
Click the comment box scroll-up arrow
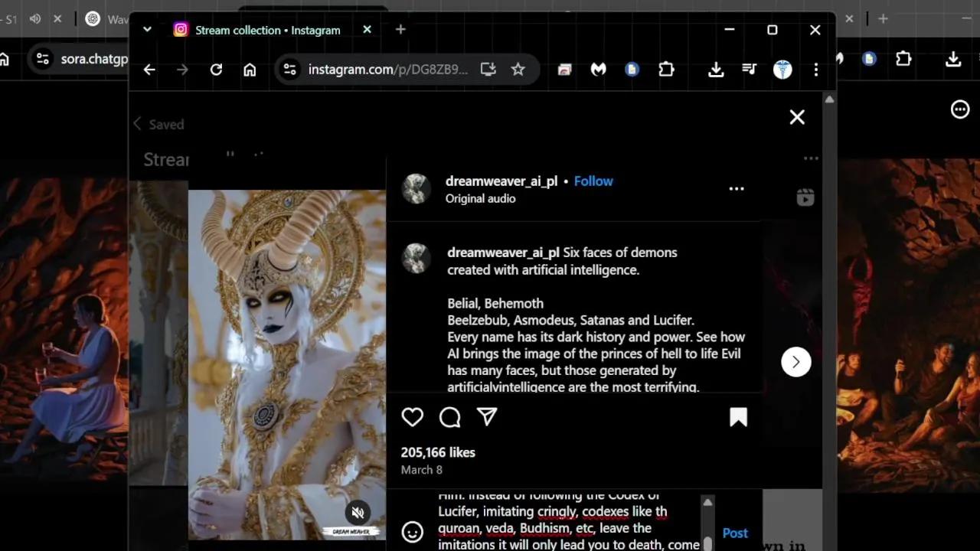707,502
